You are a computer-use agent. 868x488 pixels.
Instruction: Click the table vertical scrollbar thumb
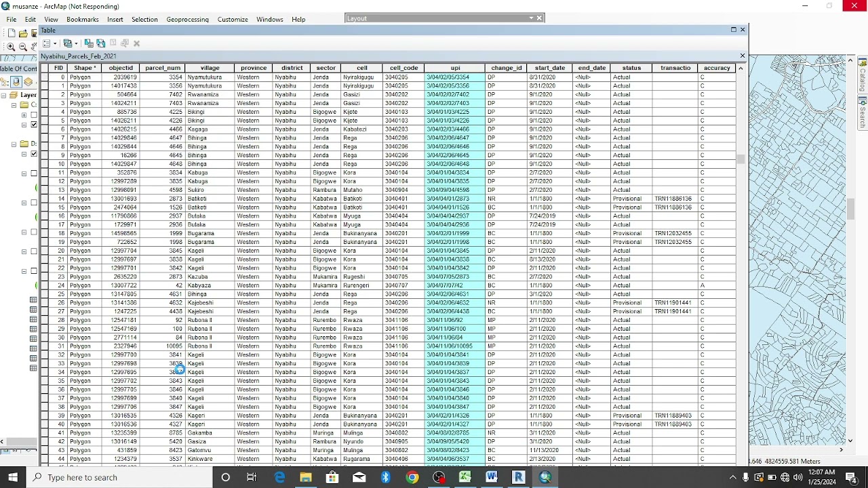pos(741,159)
